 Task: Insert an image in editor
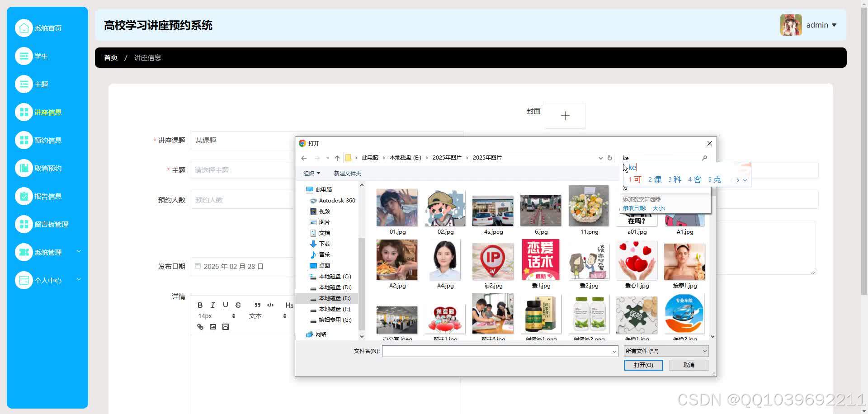point(213,327)
